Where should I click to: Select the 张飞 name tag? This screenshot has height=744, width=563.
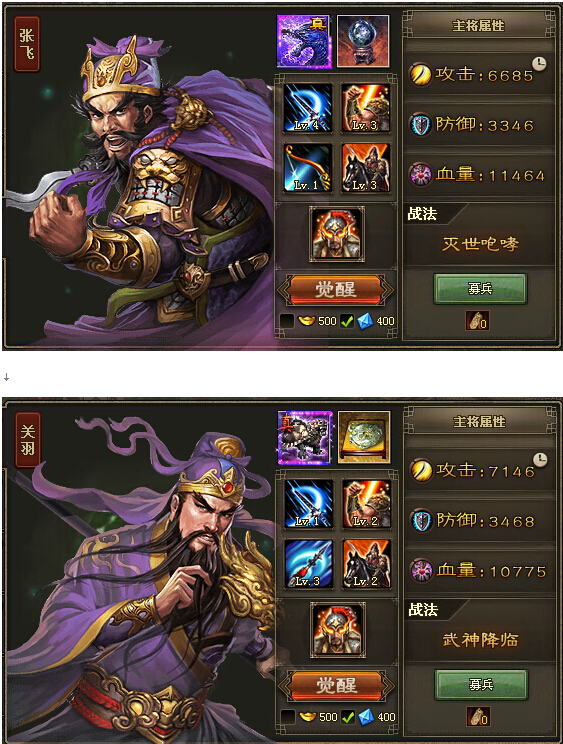27,44
